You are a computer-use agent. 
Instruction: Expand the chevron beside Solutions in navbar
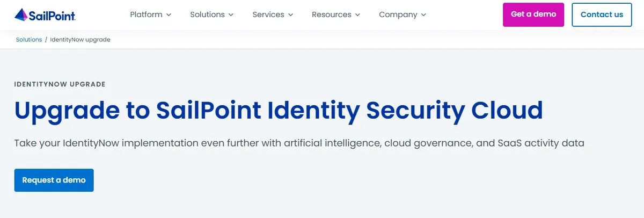pos(231,15)
